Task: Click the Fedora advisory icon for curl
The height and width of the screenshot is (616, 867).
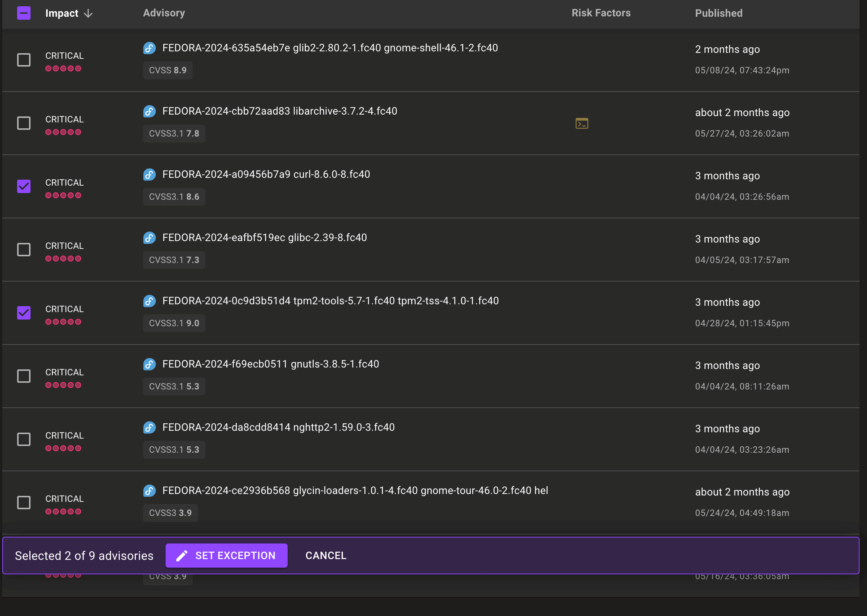Action: click(x=149, y=174)
